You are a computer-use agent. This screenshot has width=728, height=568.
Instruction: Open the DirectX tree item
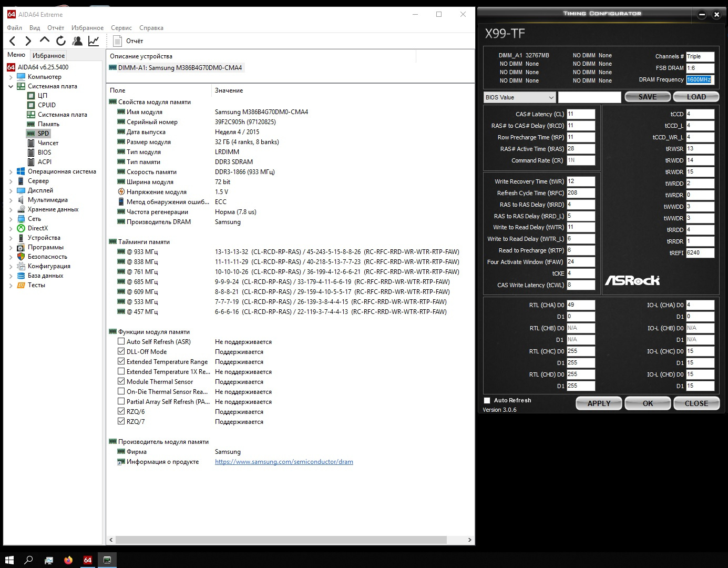pyautogui.click(x=37, y=228)
